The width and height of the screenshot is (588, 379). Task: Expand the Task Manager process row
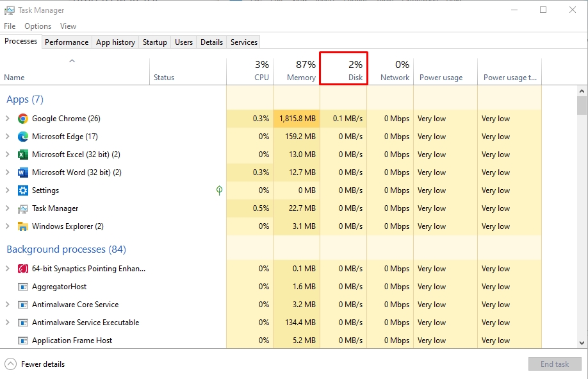8,208
